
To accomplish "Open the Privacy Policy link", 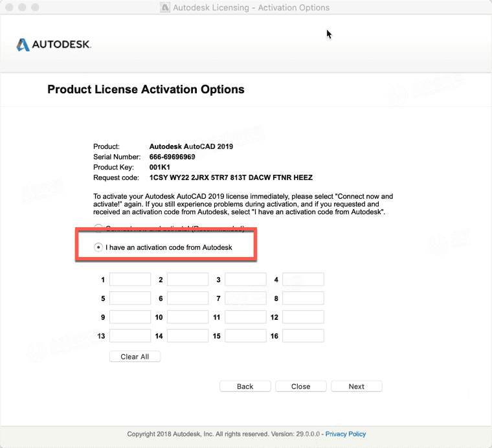I will 346,434.
